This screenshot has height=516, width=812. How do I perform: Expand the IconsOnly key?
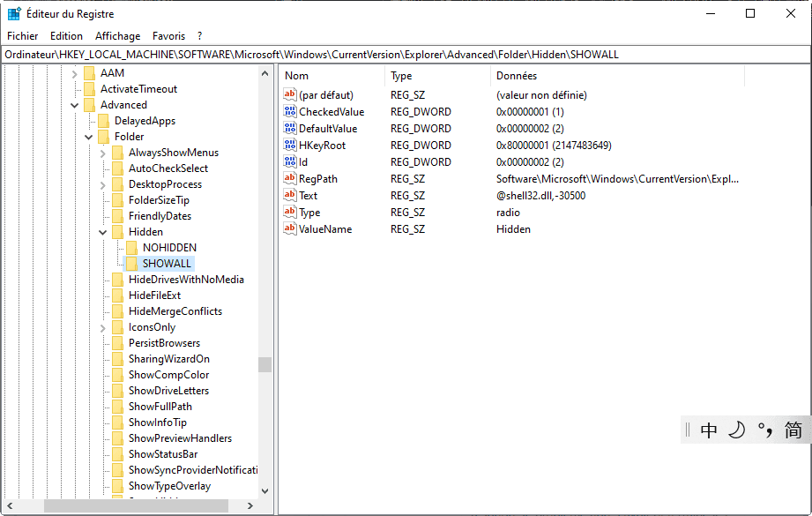tap(103, 327)
